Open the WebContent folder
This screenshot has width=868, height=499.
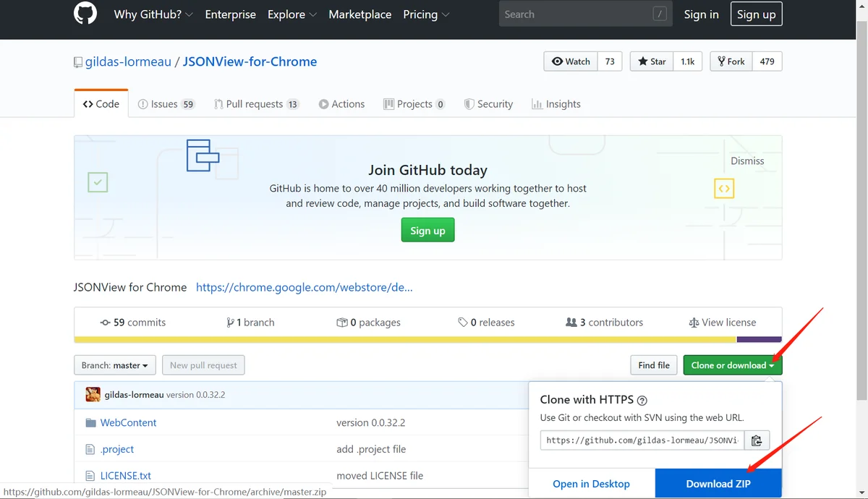click(x=128, y=423)
